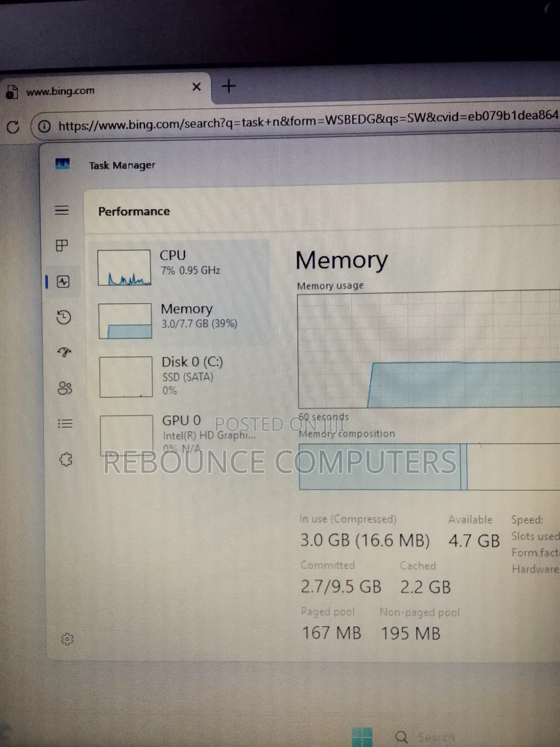Click the 'Performance' page heading
Viewport: 560px width, 747px height.
(134, 211)
